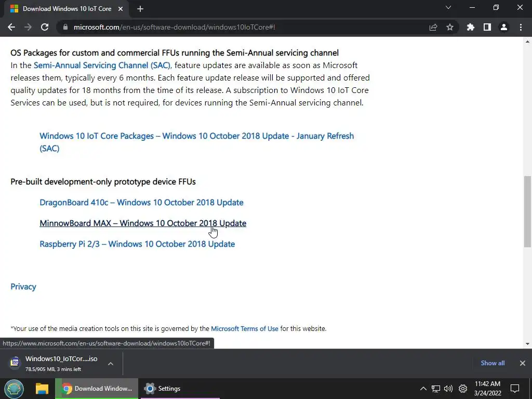
Task: Download Raspberry Pi 2/3 October 2018 Update
Action: (x=137, y=244)
